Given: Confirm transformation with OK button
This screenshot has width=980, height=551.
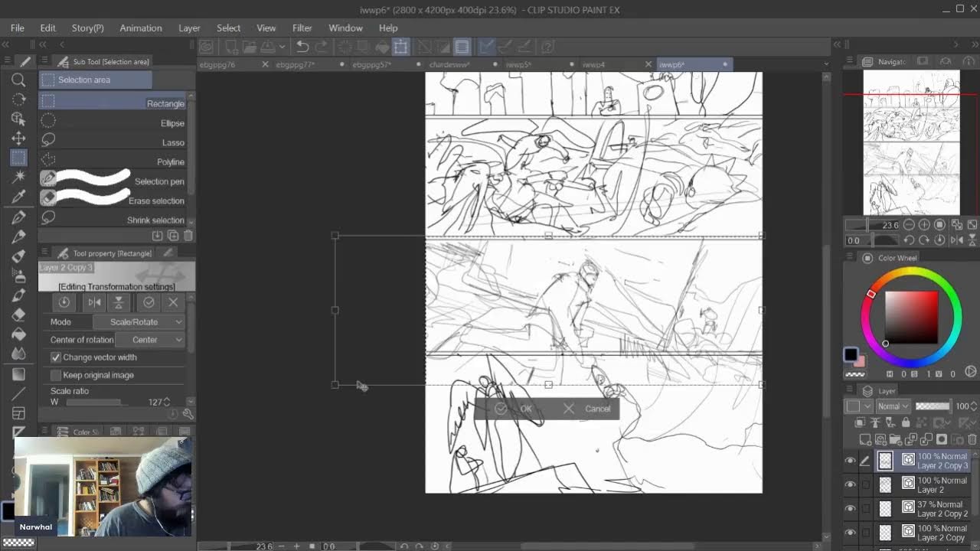Looking at the screenshot, I should click(x=514, y=409).
